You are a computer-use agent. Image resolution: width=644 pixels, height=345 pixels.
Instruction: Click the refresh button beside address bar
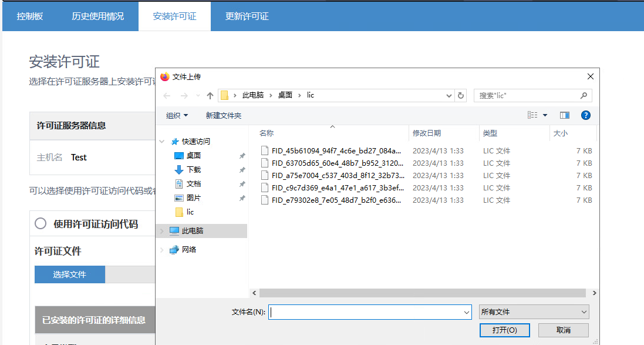[x=461, y=95]
